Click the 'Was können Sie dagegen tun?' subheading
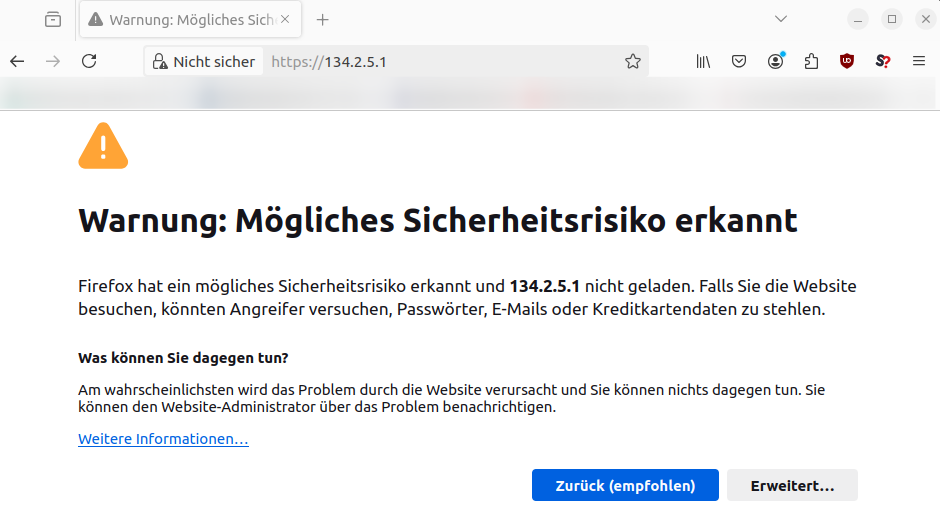Viewport: 940px width, 527px height. click(183, 358)
